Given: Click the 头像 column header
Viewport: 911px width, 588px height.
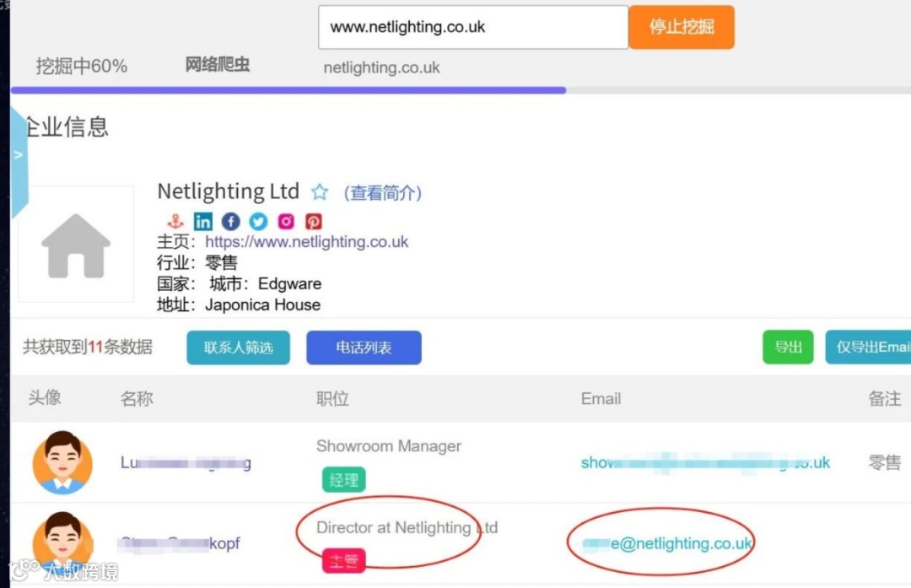Looking at the screenshot, I should pos(45,397).
